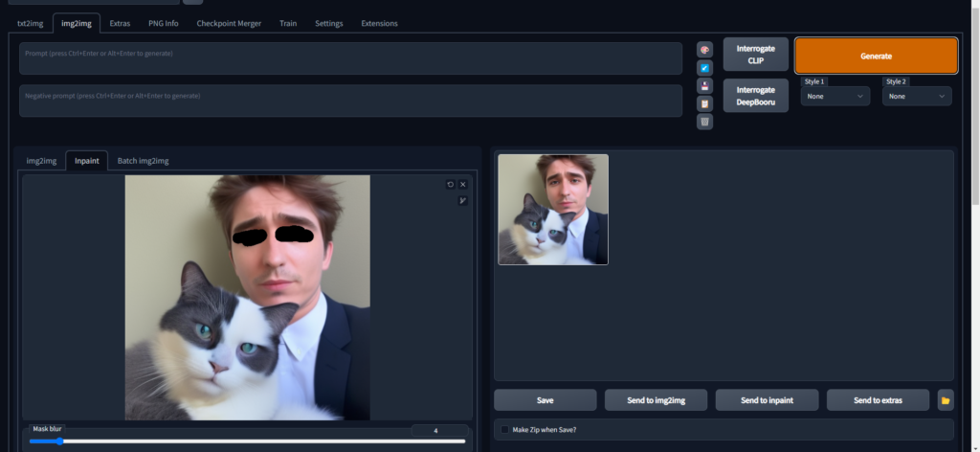The width and height of the screenshot is (980, 452).
Task: Click the Mask blur value field showing 4
Action: click(439, 430)
